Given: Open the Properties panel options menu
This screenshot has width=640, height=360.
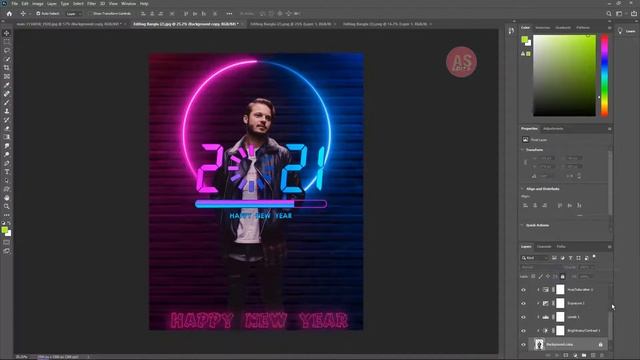Looking at the screenshot, I should (609, 129).
